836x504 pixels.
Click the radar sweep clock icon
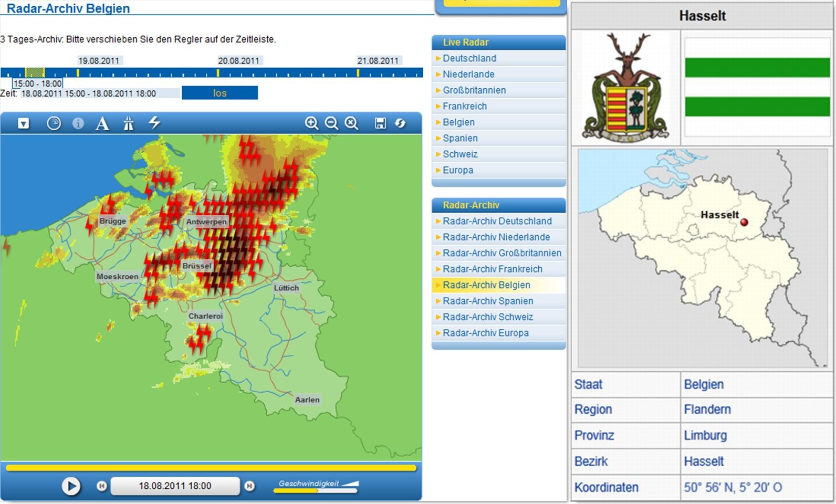click(x=54, y=123)
